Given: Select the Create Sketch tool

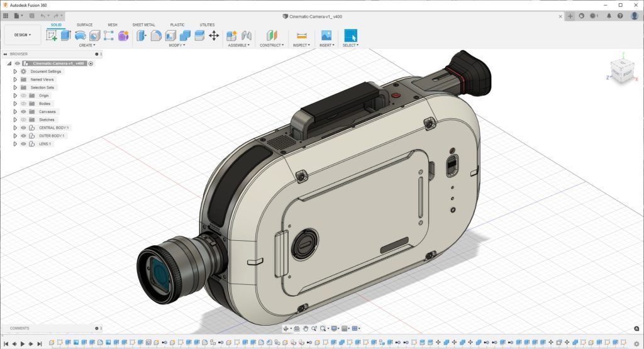Looking at the screenshot, I should (52, 36).
